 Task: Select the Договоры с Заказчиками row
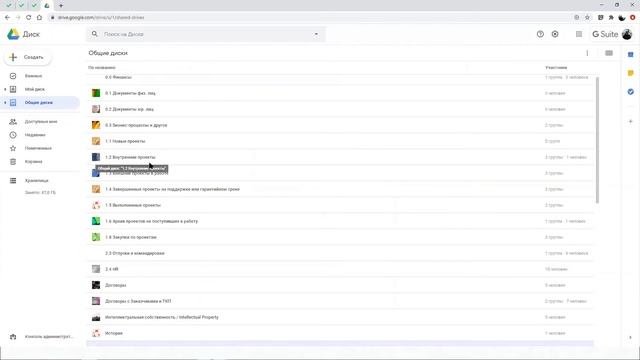340,301
